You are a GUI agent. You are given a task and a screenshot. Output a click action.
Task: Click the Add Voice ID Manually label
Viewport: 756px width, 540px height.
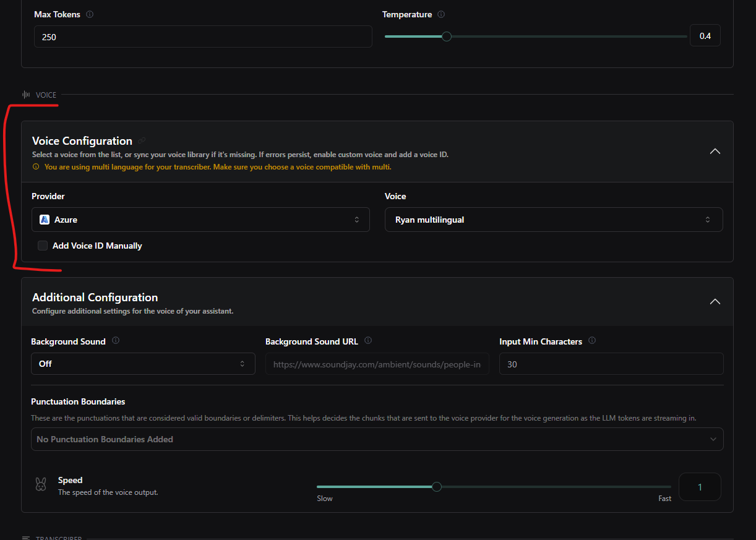tap(97, 246)
